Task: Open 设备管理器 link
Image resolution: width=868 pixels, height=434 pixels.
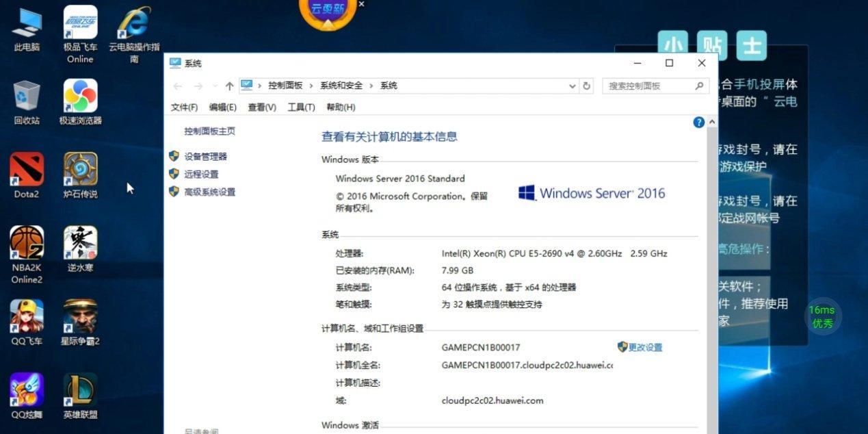Action: pyautogui.click(x=205, y=157)
